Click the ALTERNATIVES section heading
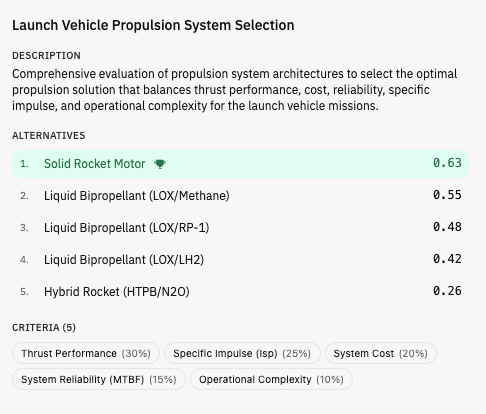Image resolution: width=486 pixels, height=414 pixels. pos(49,136)
